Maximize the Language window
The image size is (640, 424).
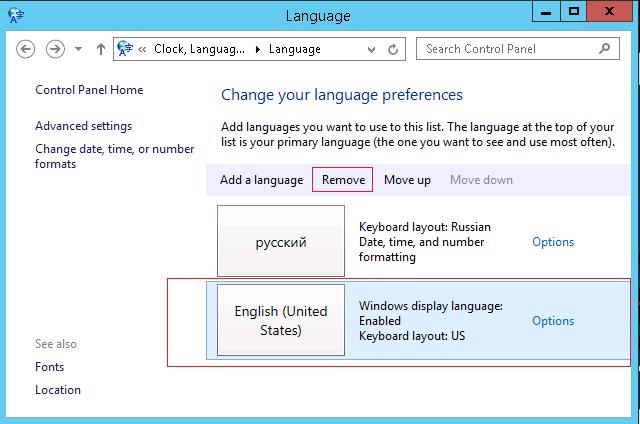coord(573,12)
